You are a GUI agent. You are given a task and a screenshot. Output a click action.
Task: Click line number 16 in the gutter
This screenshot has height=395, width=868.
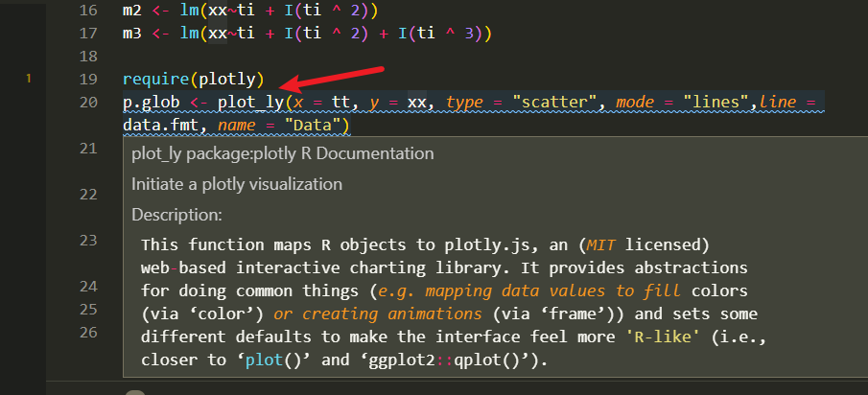click(x=87, y=10)
